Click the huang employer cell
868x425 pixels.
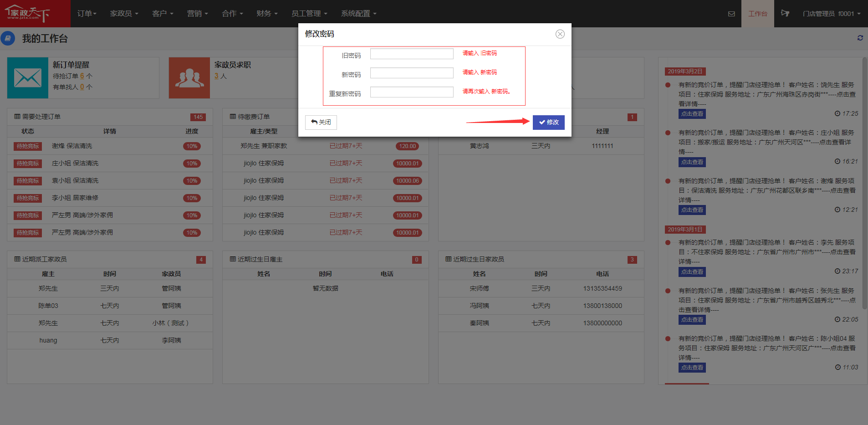click(48, 341)
